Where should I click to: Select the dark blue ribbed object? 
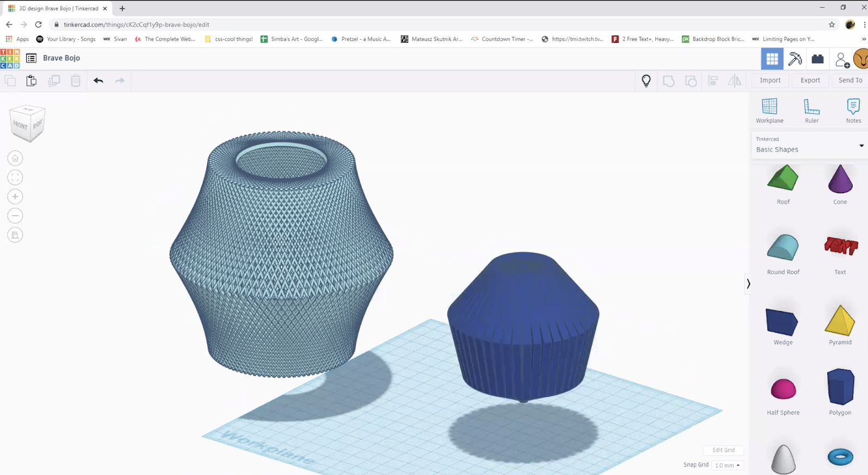pos(523,327)
